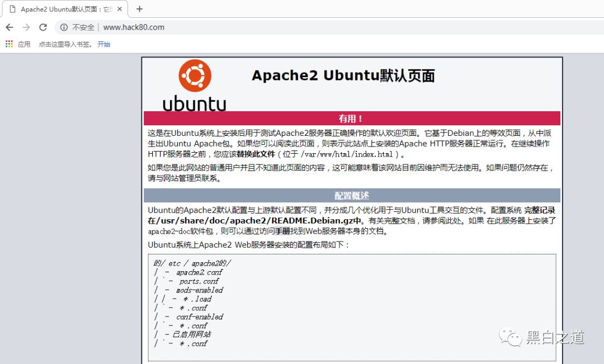Open the site info icon beside 不安全

[64, 27]
